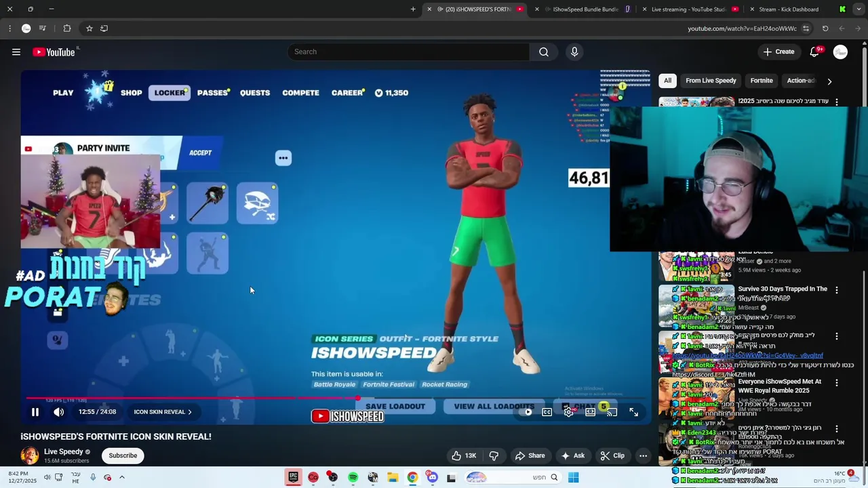
Task: Expand the ICON SKIN REVEAL chapter list
Action: (x=163, y=412)
